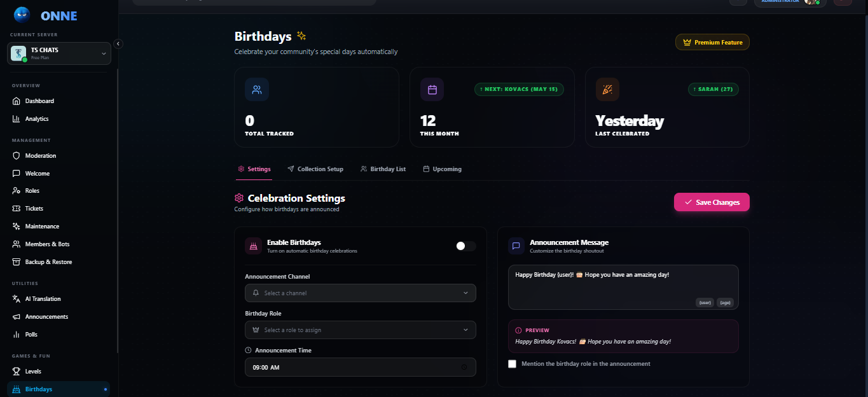Click the Levels trophy icon
The width and height of the screenshot is (868, 397).
17,372
